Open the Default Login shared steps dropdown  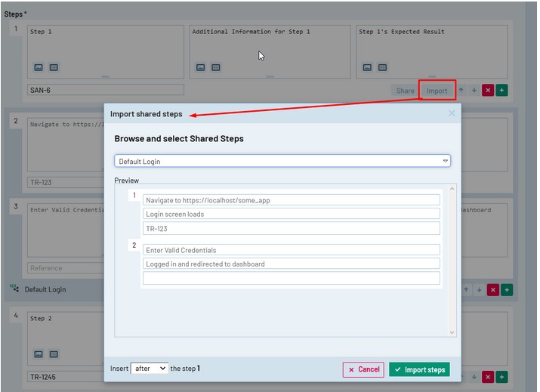282,161
